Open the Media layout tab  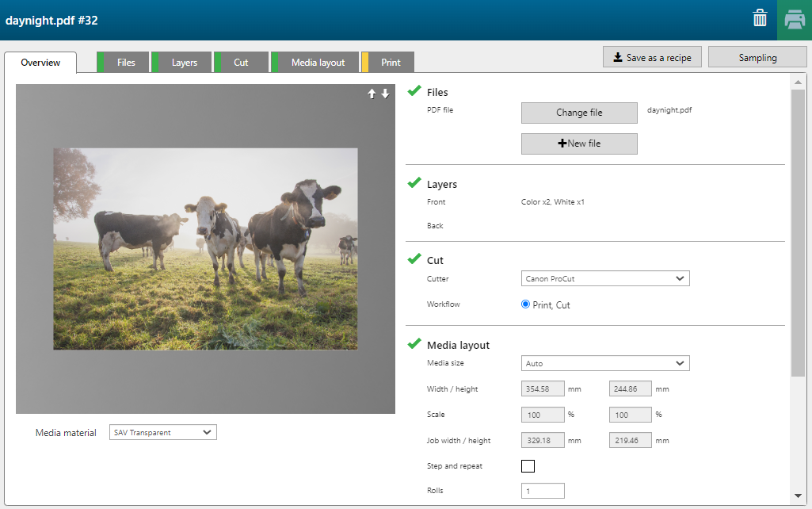318,63
